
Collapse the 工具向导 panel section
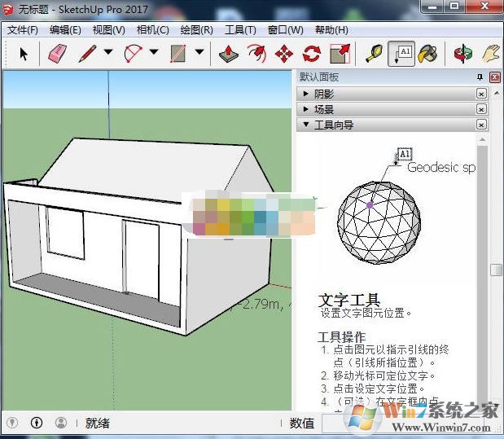(392, 125)
